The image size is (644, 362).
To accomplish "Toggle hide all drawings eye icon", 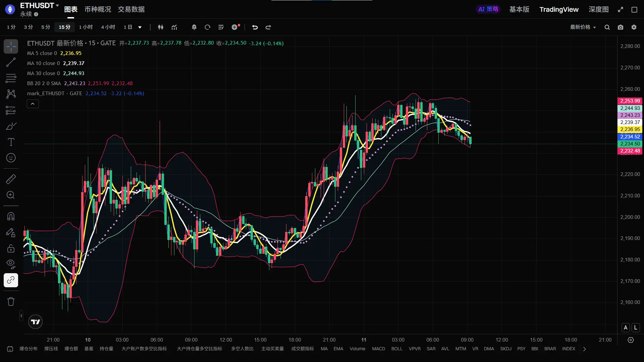I will tap(11, 264).
